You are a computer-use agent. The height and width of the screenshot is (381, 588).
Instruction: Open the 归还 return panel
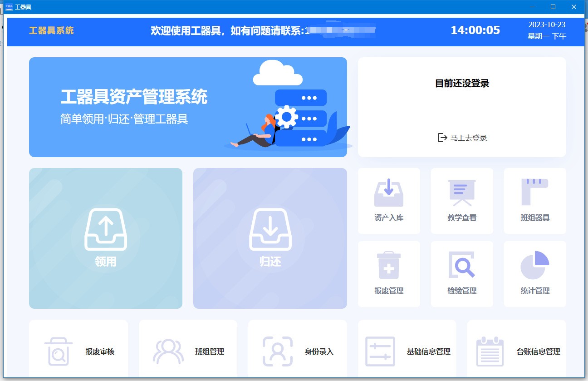270,238
